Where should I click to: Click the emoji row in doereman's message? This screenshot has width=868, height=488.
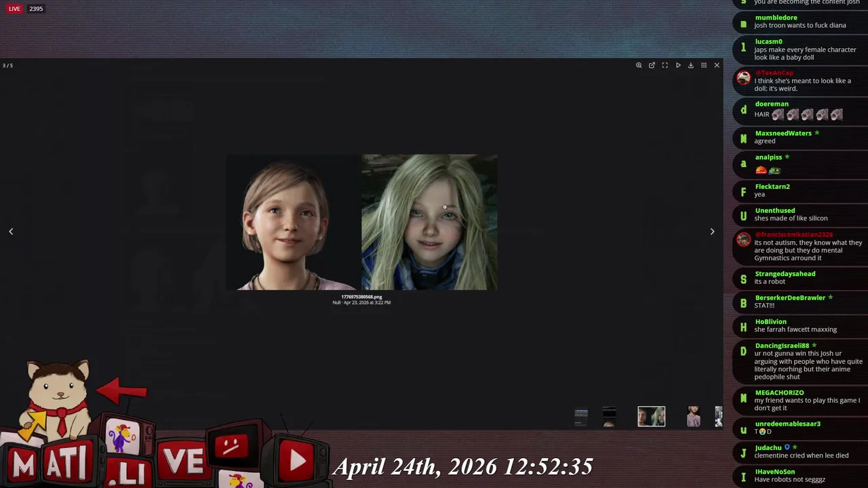coord(807,115)
